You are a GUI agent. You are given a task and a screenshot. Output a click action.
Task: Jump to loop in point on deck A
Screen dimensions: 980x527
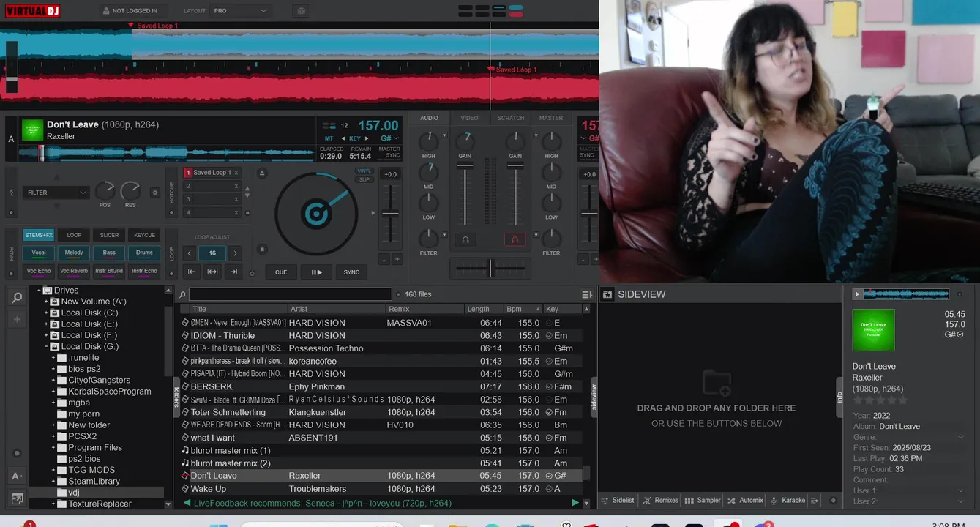(191, 272)
